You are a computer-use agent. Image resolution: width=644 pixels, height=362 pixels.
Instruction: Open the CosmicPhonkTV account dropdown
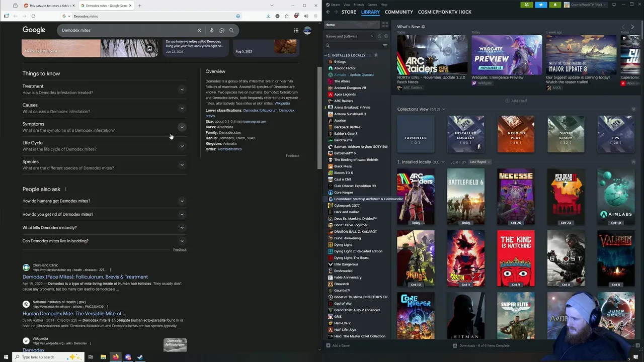point(586,5)
